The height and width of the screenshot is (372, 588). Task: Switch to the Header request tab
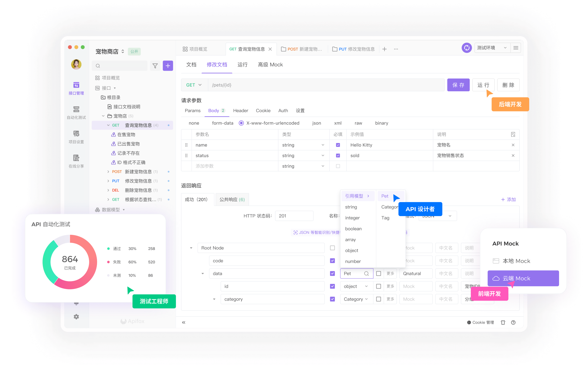(241, 111)
